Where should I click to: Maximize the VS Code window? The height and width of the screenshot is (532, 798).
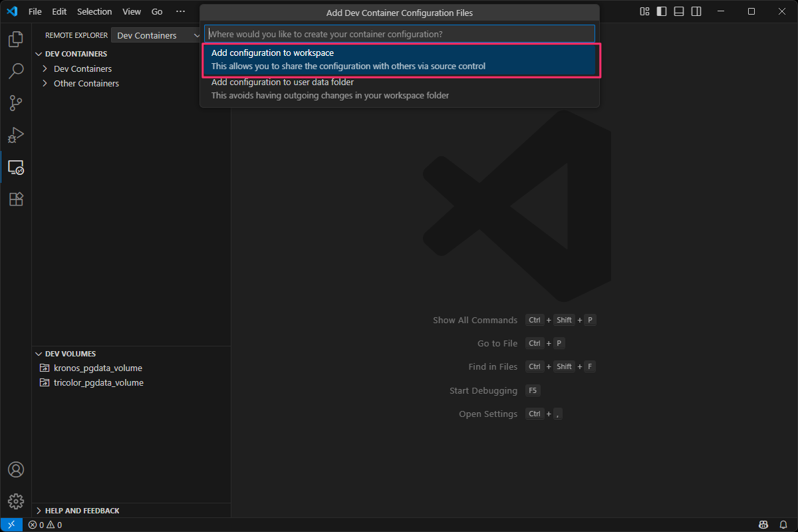(751, 11)
